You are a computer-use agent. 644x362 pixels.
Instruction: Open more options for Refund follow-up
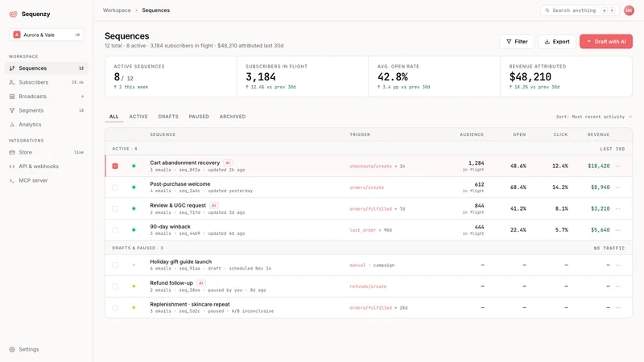point(618,286)
